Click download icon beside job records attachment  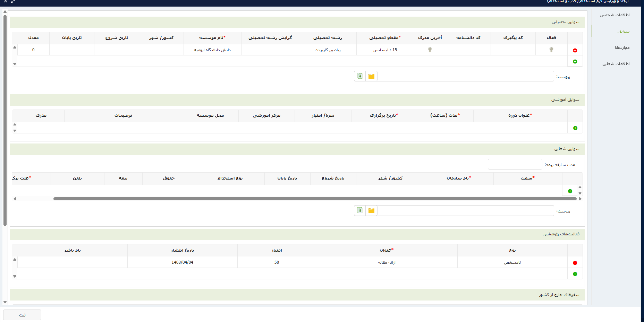(x=360, y=211)
